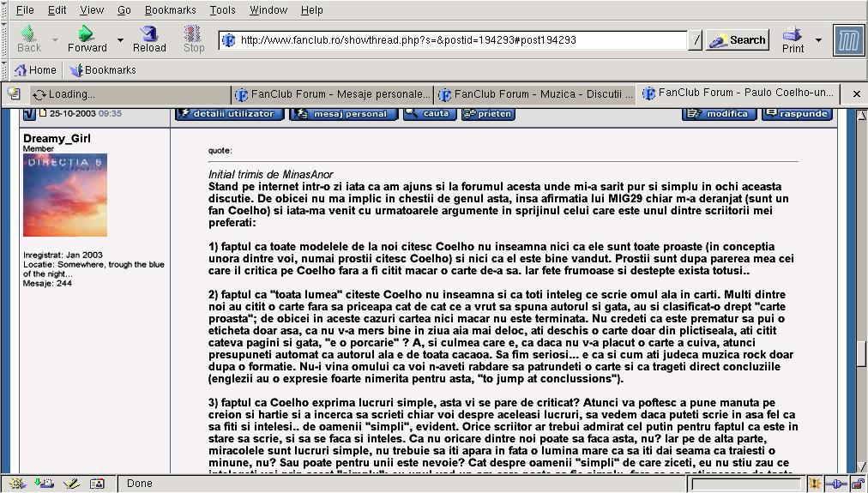Click the 'Done' status text
868x493 pixels.
140,484
